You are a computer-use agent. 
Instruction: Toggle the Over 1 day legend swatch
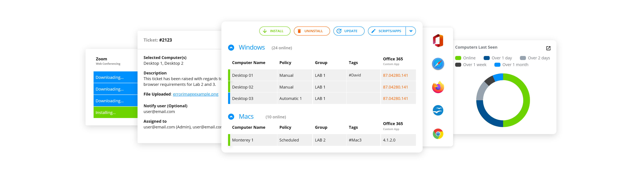click(x=487, y=58)
